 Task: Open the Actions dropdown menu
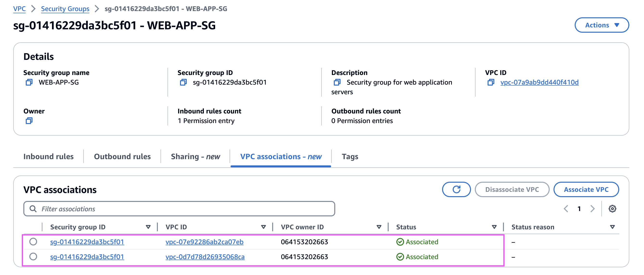(601, 25)
